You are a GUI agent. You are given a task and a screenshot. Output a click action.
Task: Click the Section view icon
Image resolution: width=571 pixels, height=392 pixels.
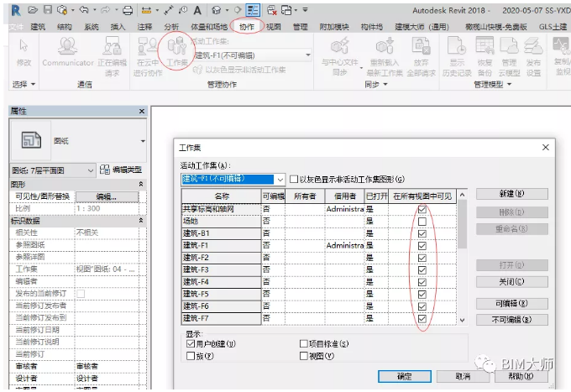click(238, 10)
